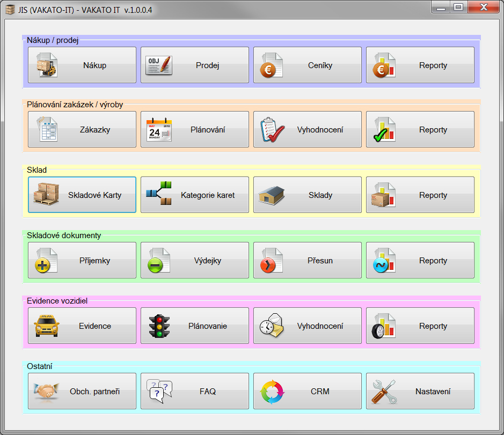Screen dimensions: 504x435
Task: Open Kategorie karet with the tree icon
Action: pyautogui.click(x=195, y=195)
